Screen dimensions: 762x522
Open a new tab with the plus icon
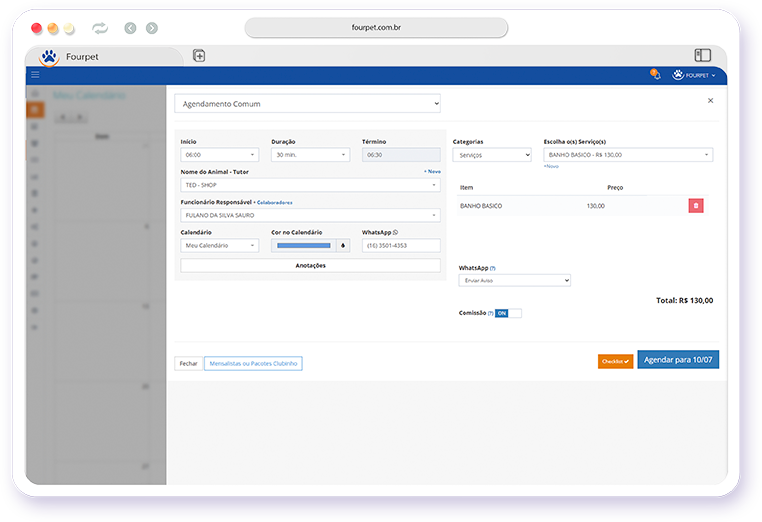(199, 55)
